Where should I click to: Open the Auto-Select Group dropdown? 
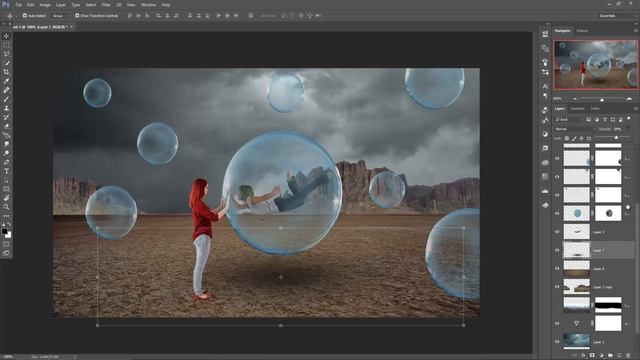coord(60,16)
